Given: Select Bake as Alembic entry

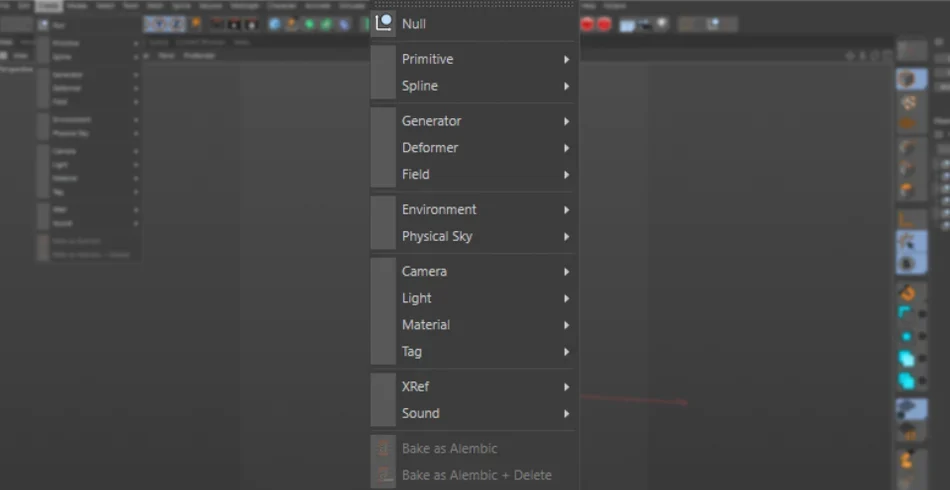Looking at the screenshot, I should 473,448.
